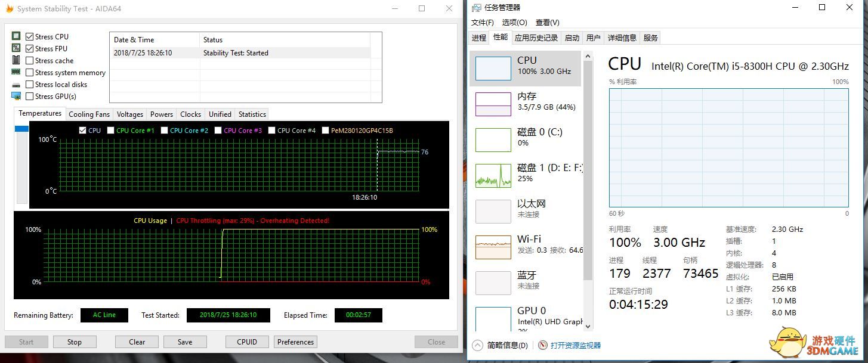Click the Task Manager sidebar scrollbar thumb

click(588, 172)
